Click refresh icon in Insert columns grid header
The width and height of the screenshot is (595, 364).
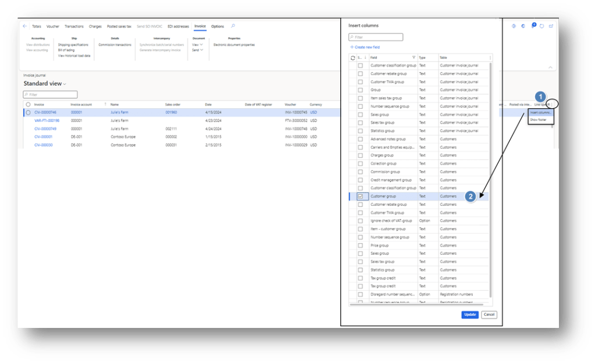click(x=352, y=58)
